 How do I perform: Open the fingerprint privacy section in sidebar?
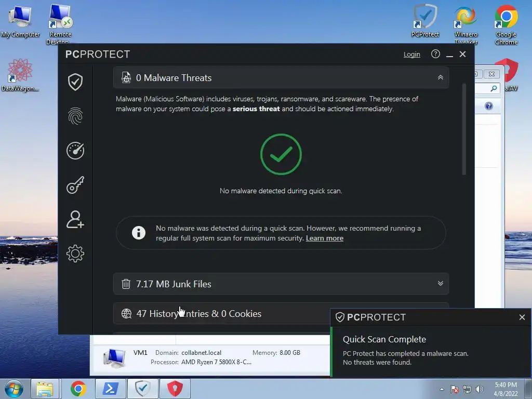point(75,116)
